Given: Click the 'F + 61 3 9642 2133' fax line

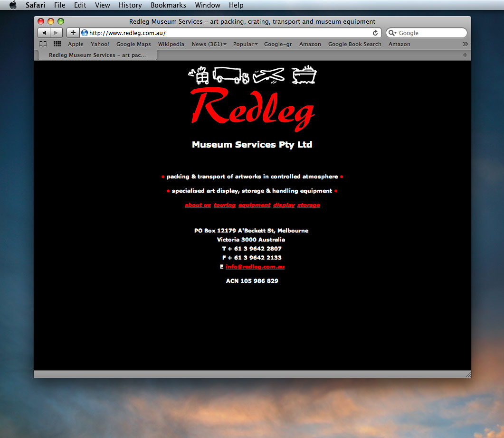Looking at the screenshot, I should click(x=252, y=258).
